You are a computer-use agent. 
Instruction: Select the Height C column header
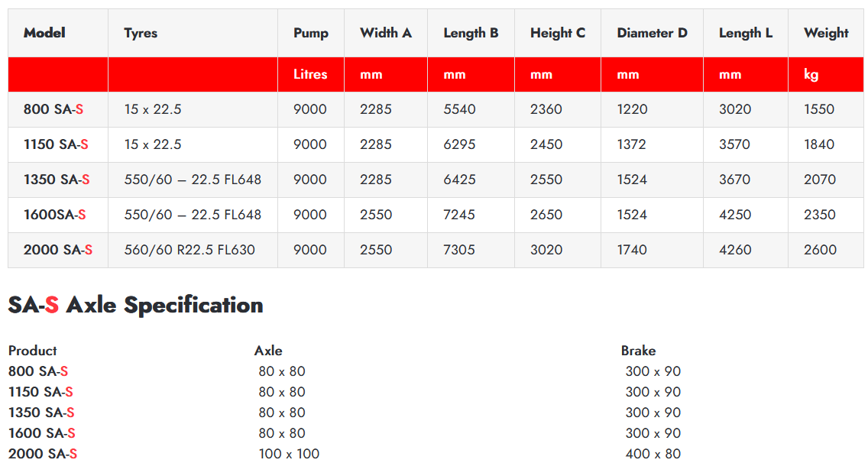tap(558, 33)
